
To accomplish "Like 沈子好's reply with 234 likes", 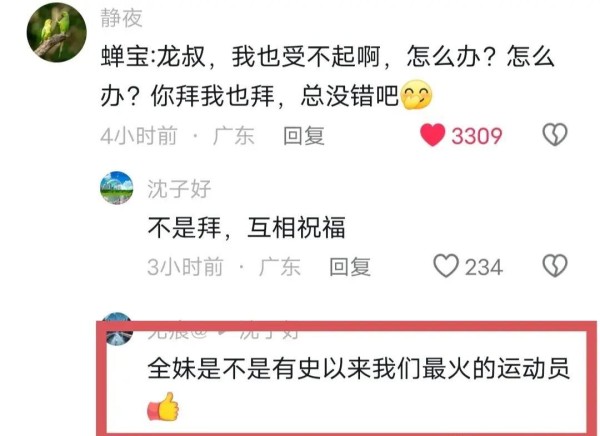I will [x=446, y=266].
